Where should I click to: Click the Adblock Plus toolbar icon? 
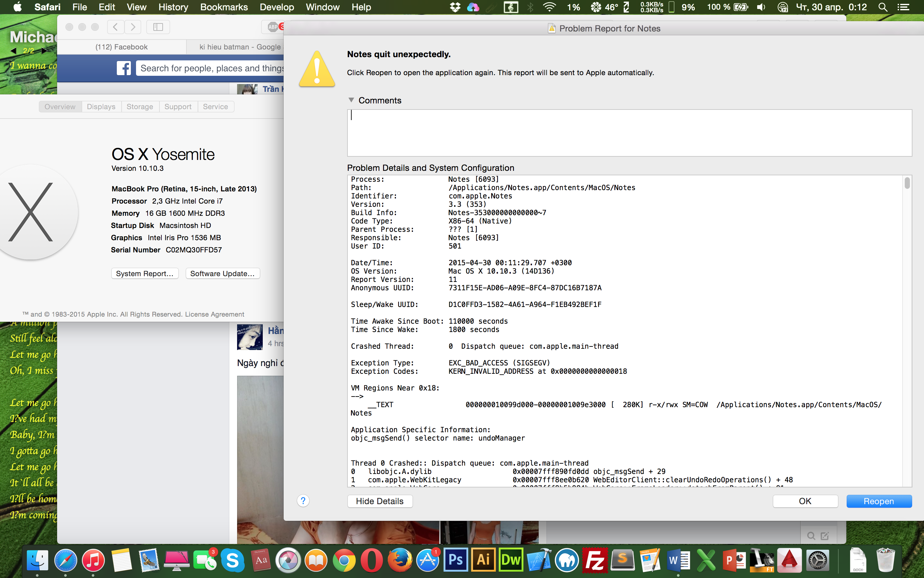pyautogui.click(x=273, y=27)
